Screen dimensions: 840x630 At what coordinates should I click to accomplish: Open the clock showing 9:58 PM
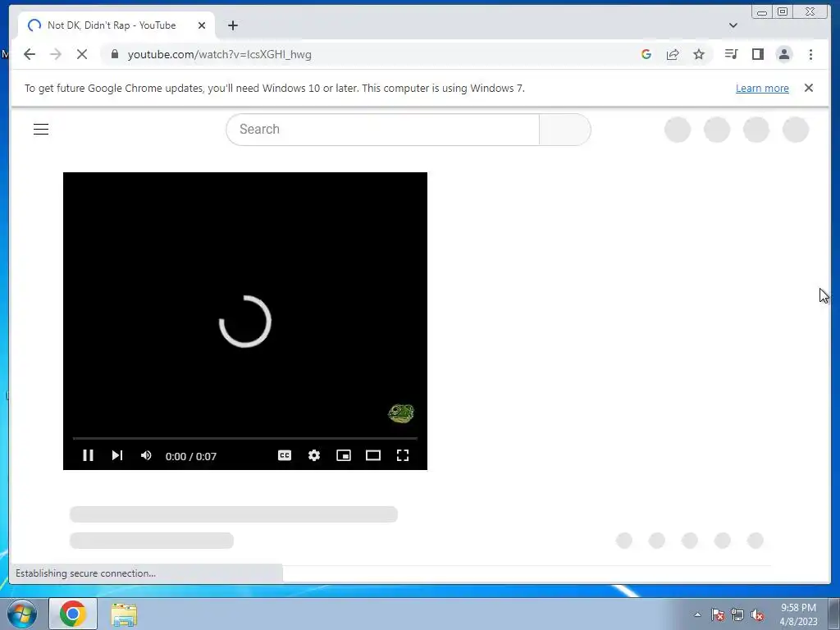[x=798, y=614]
